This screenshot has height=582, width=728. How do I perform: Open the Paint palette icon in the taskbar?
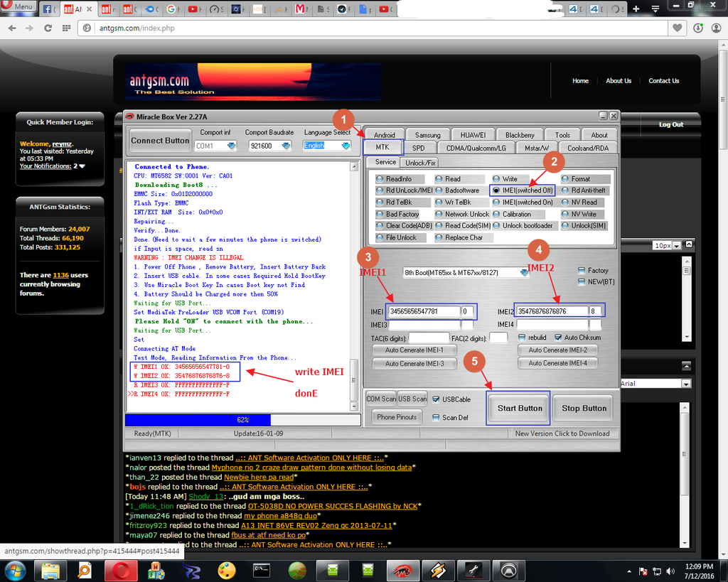[225, 570]
